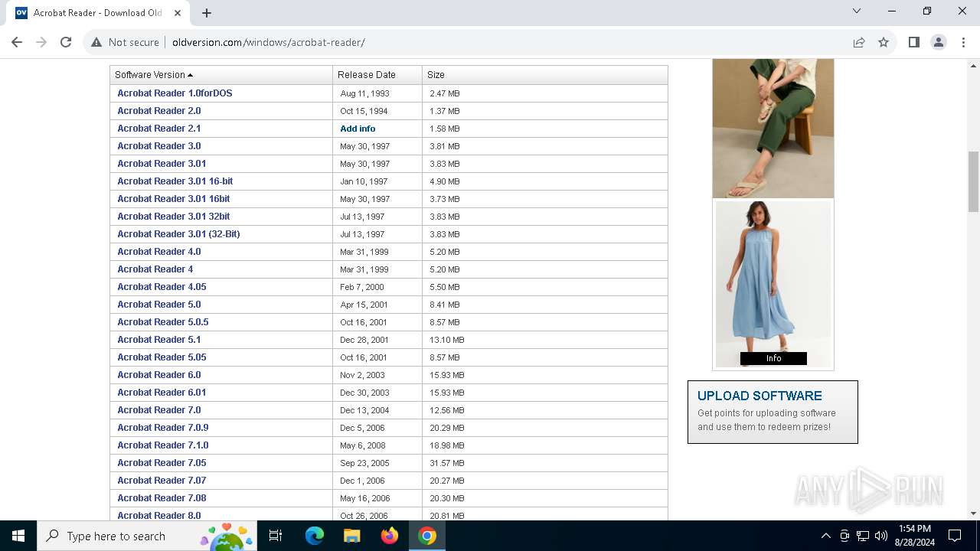Click the page vertical scrollbar thumb
This screenshot has height=551, width=980.
coord(973,181)
